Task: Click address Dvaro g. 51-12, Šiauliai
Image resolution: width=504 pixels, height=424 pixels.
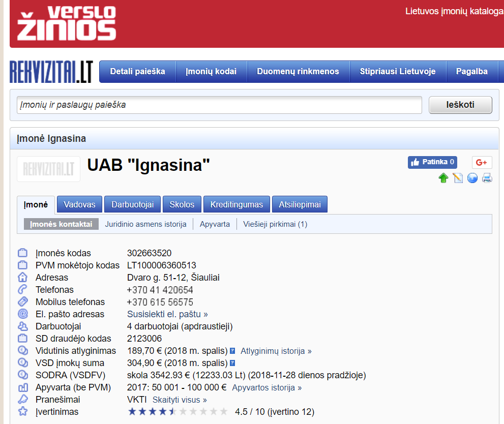Action: point(173,278)
